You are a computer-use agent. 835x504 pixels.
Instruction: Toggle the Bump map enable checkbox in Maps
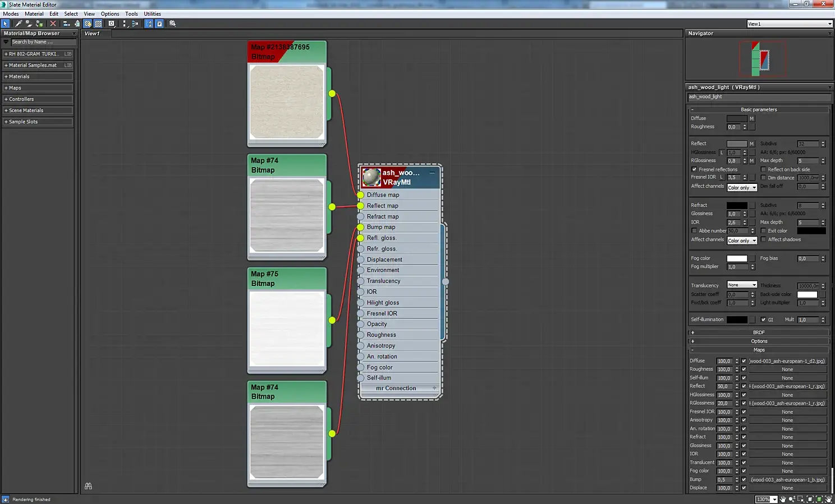[744, 480]
